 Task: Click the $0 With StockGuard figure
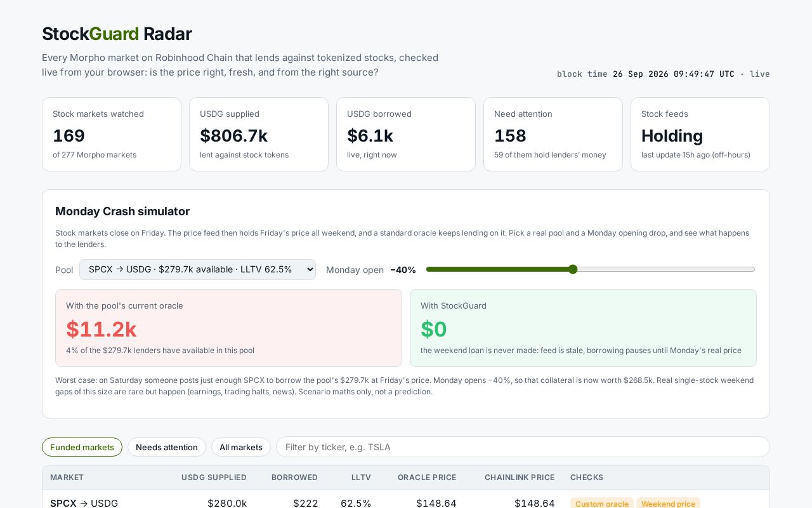pyautogui.click(x=433, y=329)
